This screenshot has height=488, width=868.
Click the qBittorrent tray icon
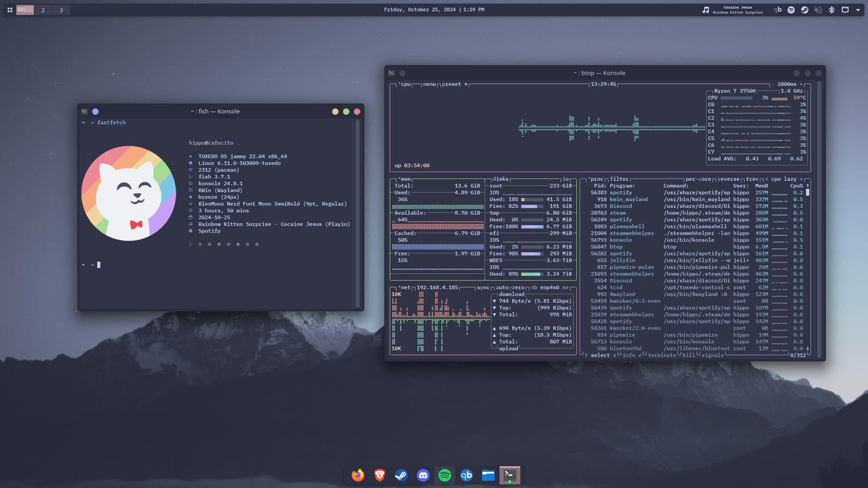(x=778, y=9)
